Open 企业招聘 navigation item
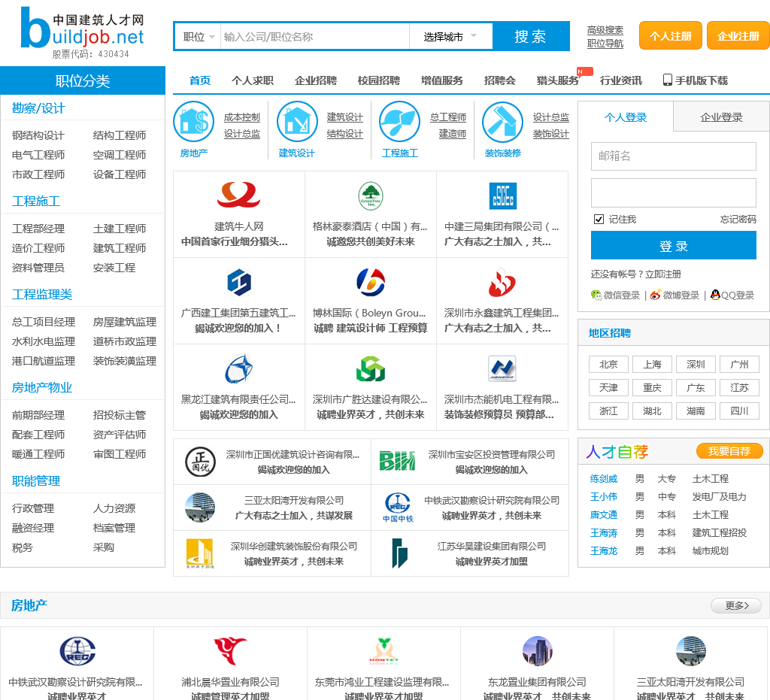Image resolution: width=770 pixels, height=700 pixels. click(x=316, y=80)
